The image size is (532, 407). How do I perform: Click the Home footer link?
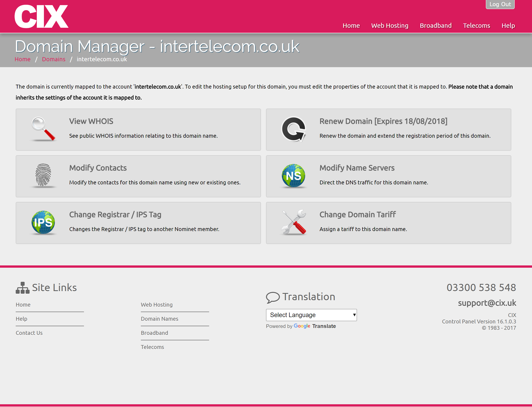point(23,305)
